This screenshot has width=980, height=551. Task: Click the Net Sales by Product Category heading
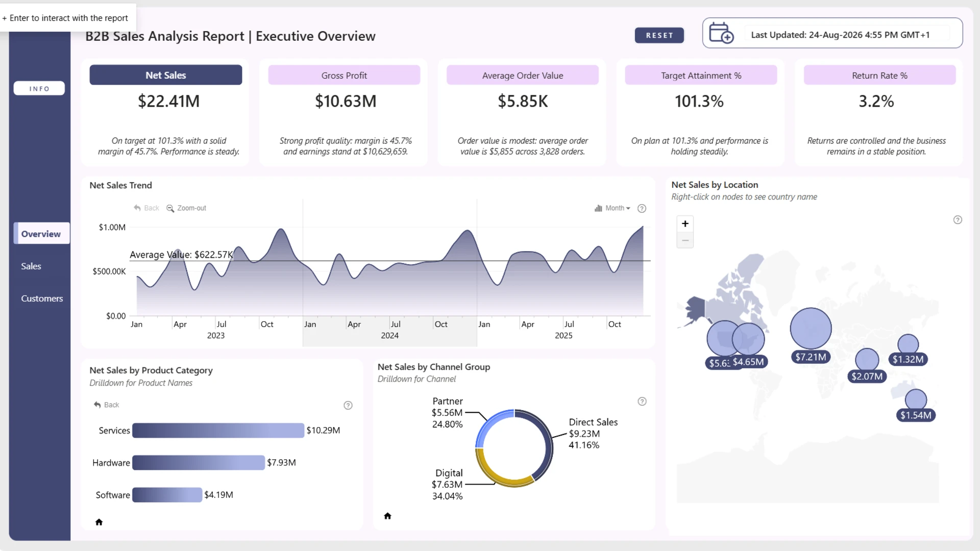click(x=151, y=370)
